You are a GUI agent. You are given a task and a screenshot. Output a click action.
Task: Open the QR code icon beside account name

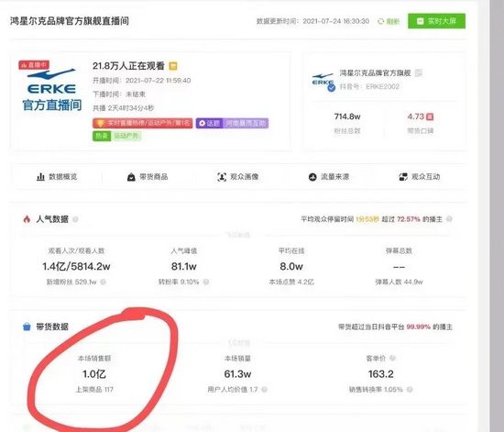pos(418,73)
